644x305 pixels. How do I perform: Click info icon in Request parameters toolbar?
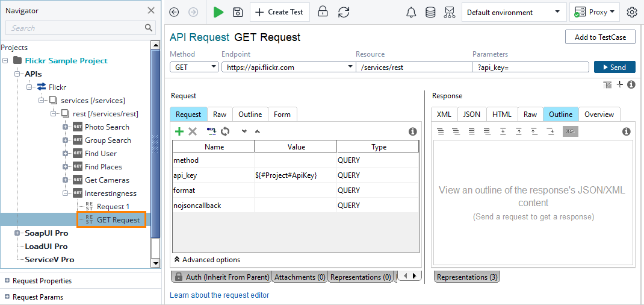(413, 131)
